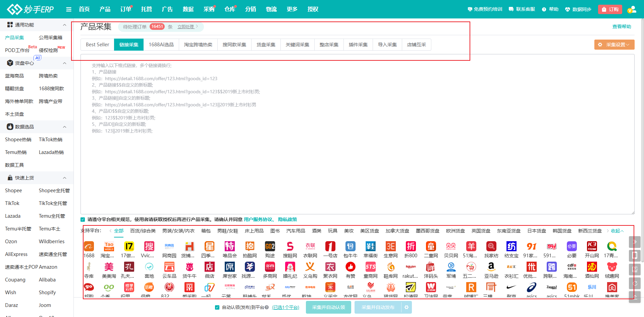This screenshot has width=644, height=317.
Task: Click the 采集并自动认领 button
Action: pos(328,307)
